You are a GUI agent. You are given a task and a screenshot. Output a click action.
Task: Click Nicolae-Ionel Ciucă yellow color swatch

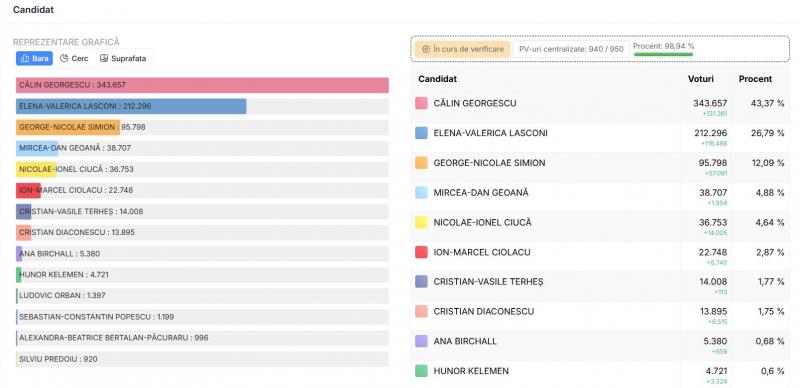(421, 223)
